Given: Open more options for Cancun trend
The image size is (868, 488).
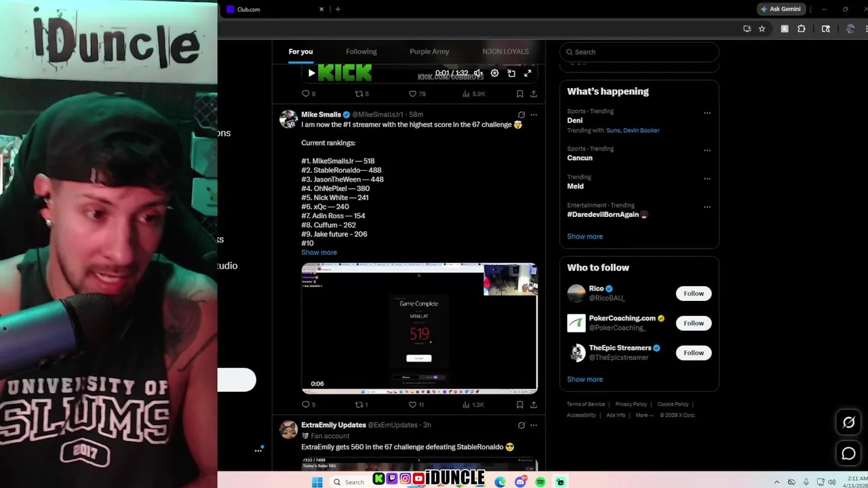Looking at the screenshot, I should pyautogui.click(x=707, y=150).
